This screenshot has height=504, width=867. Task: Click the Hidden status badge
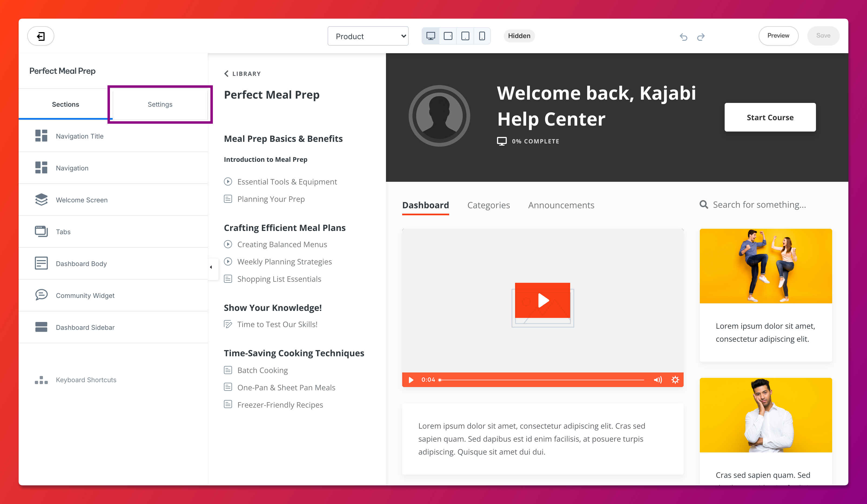519,36
